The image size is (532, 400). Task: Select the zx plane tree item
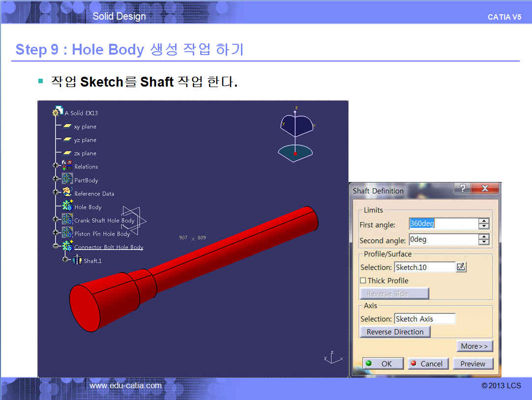click(x=85, y=154)
